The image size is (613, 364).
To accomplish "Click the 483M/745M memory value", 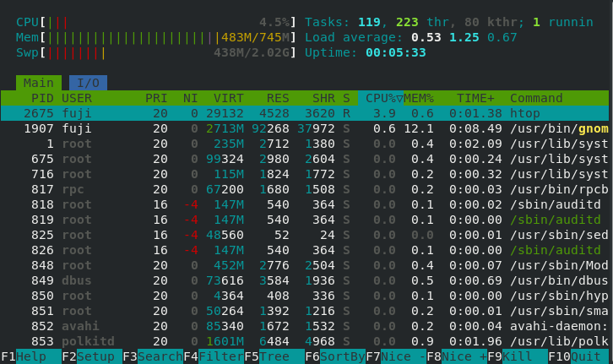I will [256, 37].
